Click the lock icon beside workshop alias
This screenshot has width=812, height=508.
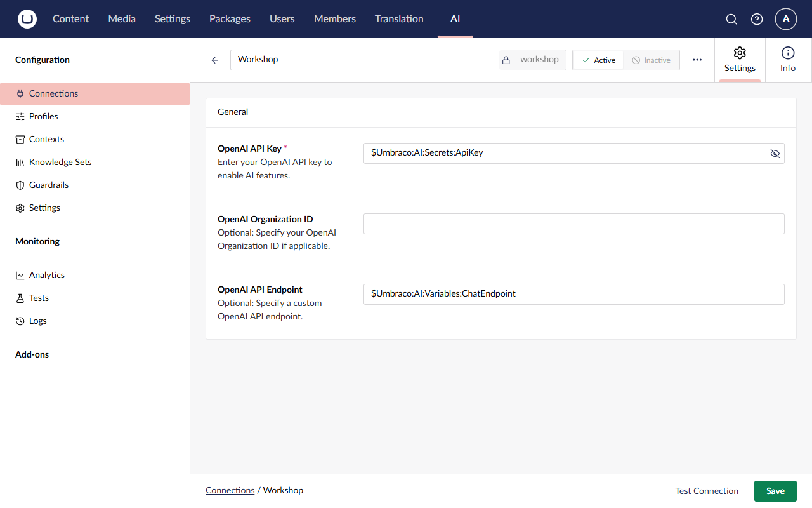(x=506, y=60)
